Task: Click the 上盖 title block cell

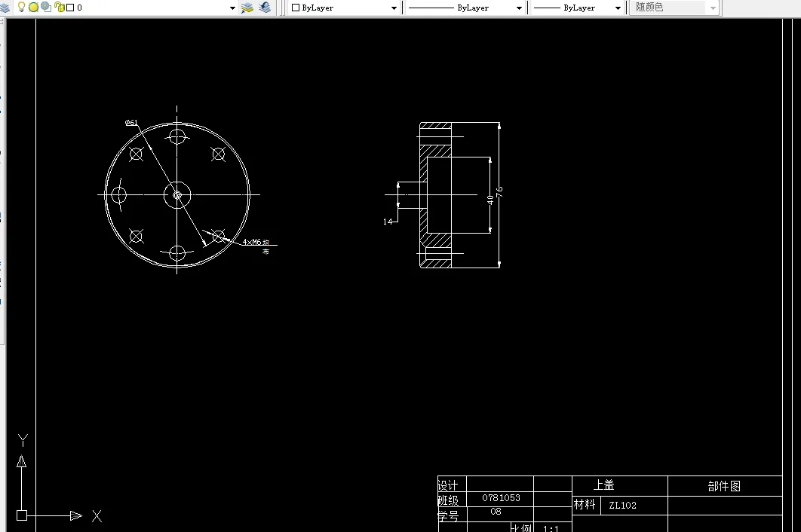Action: (x=604, y=485)
